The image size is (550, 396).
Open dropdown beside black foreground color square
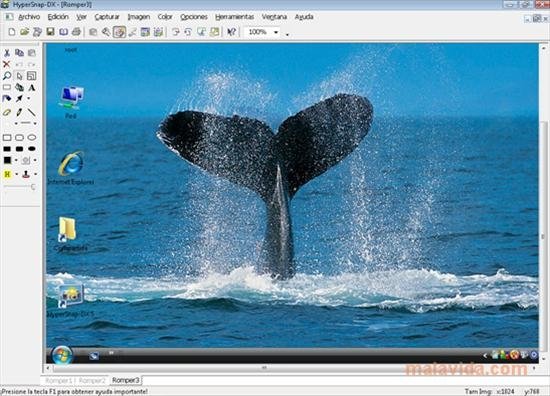[16, 160]
